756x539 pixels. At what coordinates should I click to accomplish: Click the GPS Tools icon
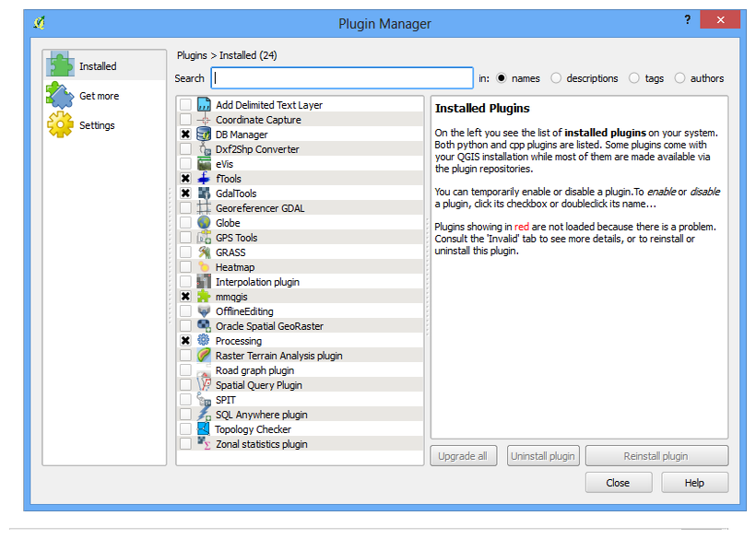204,238
